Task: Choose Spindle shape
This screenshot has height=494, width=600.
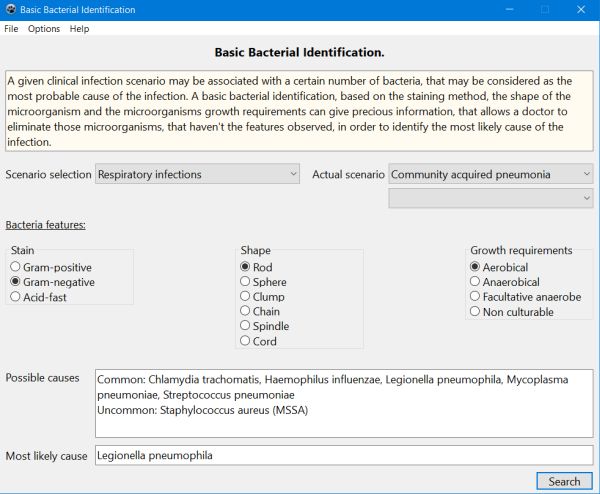Action: [x=264, y=326]
